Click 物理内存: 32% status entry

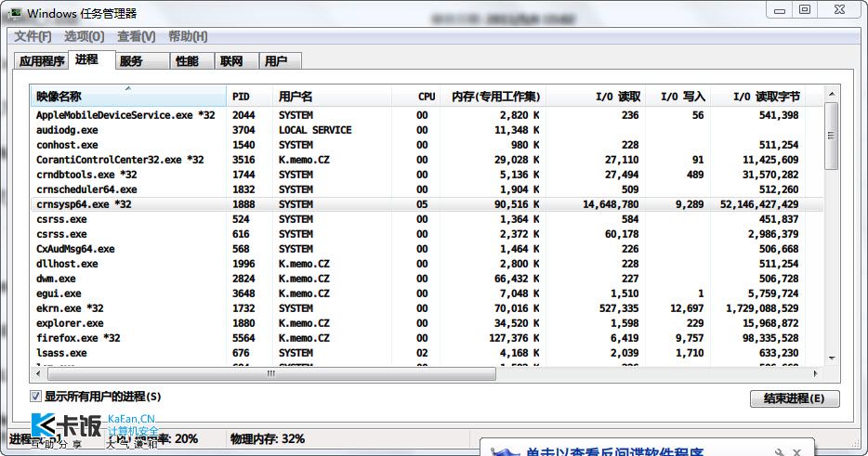tap(268, 439)
